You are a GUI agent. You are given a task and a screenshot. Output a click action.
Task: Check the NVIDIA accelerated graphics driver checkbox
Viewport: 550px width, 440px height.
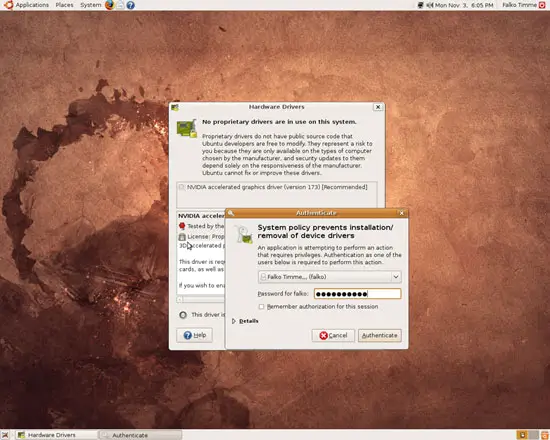point(182,187)
